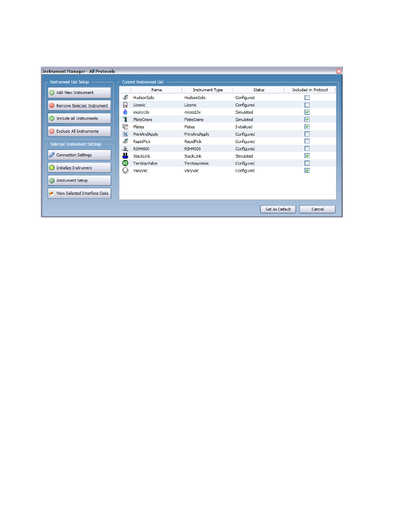The height and width of the screenshot is (532, 411).
Task: Click the Instrument Setup label
Action: [x=72, y=180]
